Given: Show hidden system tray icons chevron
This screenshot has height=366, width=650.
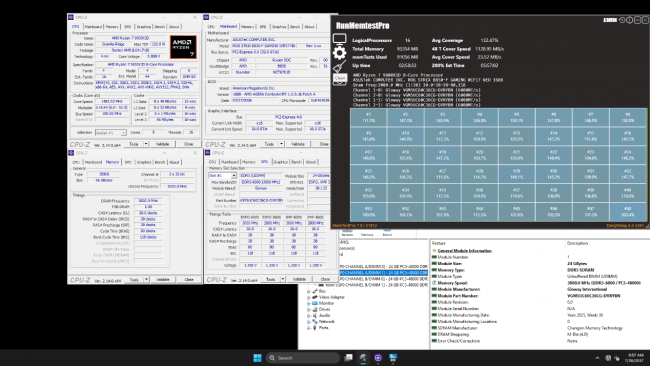Looking at the screenshot, I should coord(597,358).
